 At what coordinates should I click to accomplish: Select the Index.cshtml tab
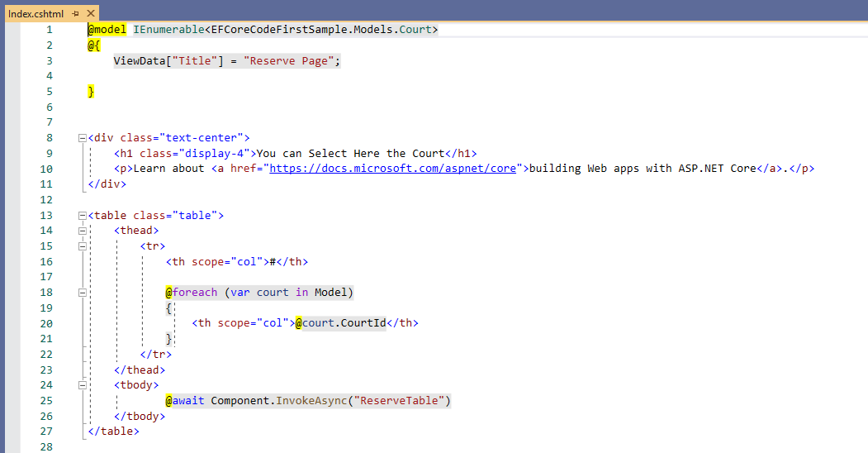(x=36, y=14)
